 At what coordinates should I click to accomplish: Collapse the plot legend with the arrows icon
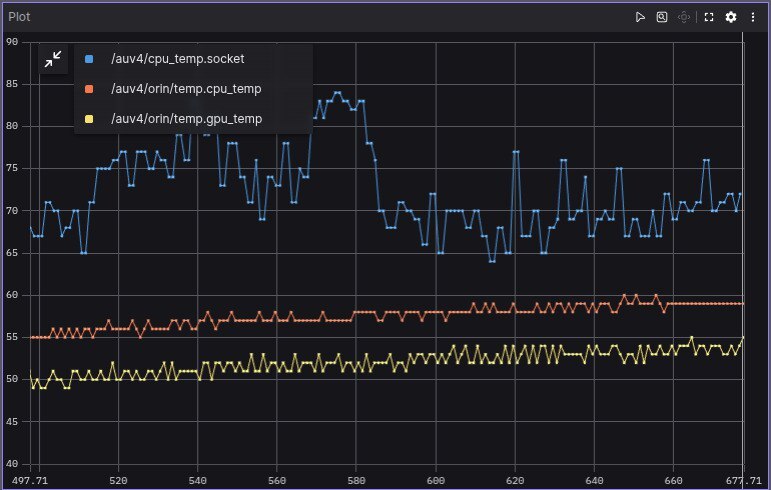pyautogui.click(x=53, y=59)
